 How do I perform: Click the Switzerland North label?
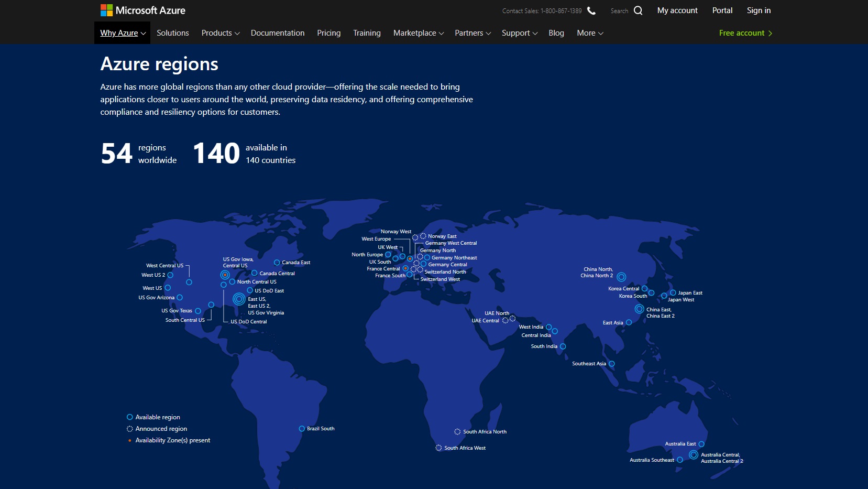[x=445, y=272]
